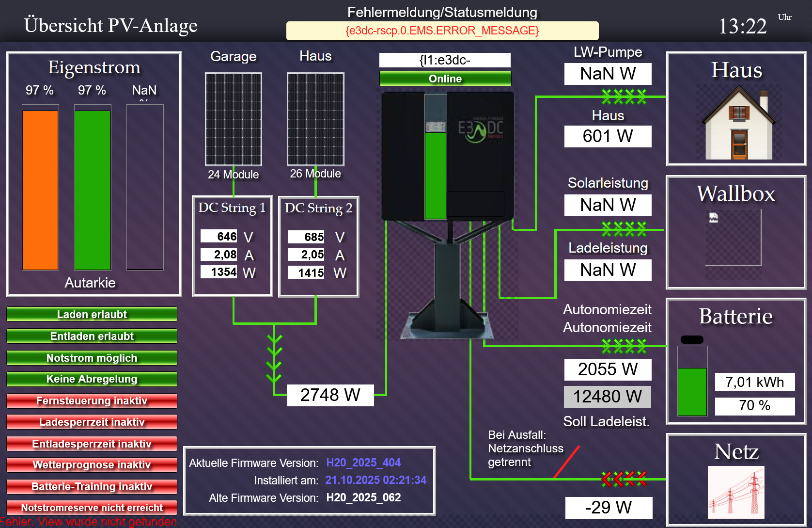Click the flow arrows below Solarleistung value
Viewport: 812px width, 528px height.
point(624,229)
